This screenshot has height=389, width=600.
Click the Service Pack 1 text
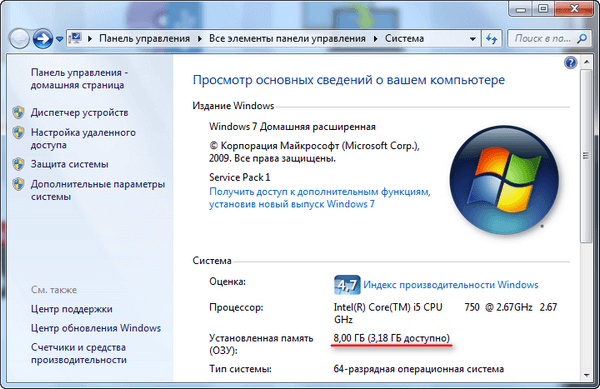click(x=240, y=177)
